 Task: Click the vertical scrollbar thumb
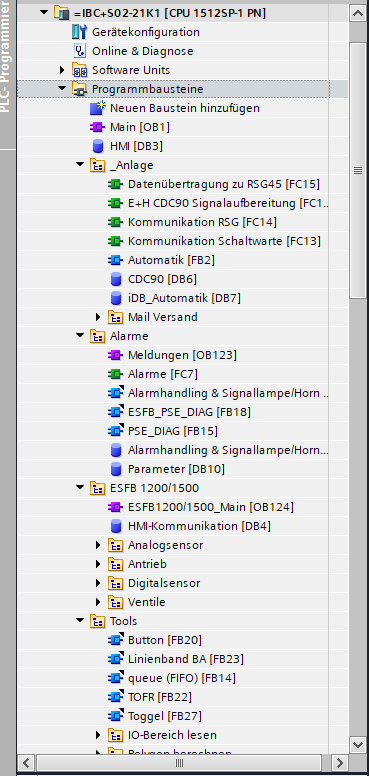[x=358, y=170]
